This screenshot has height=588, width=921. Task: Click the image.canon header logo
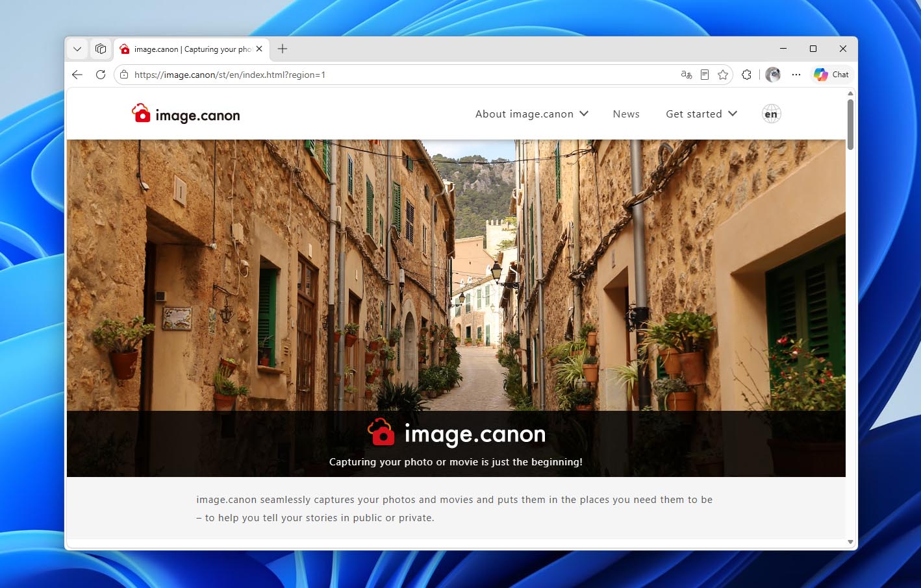pos(186,114)
